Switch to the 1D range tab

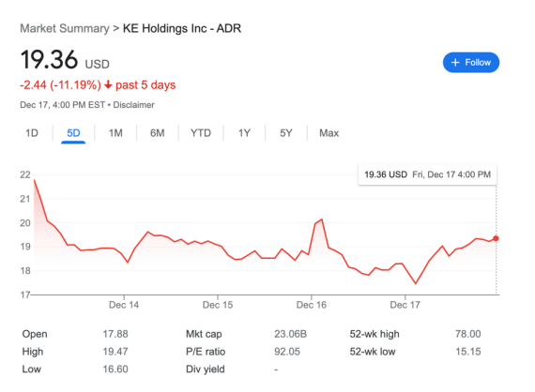point(32,133)
